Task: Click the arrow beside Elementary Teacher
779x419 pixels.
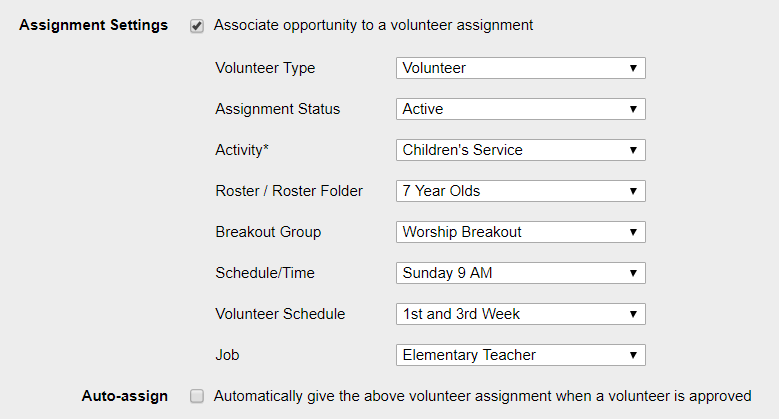Action: click(633, 355)
